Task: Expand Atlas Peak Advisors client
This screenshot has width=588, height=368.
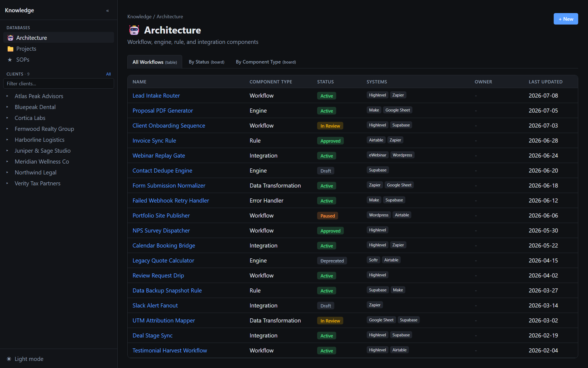Action: click(x=7, y=96)
